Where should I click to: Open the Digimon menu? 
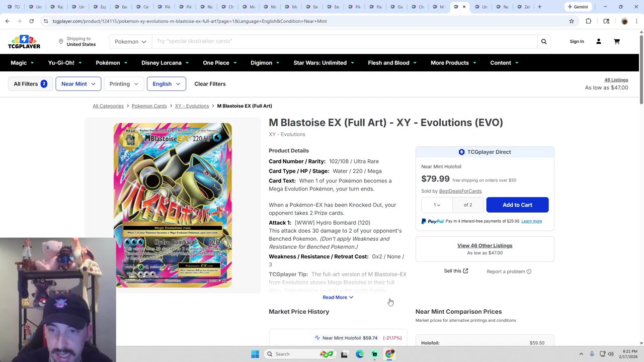(265, 63)
